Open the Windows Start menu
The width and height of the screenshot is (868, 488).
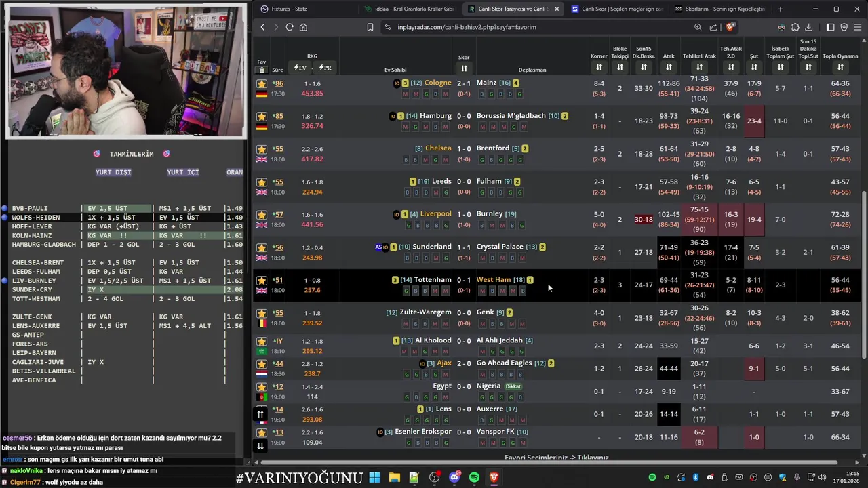tap(374, 478)
